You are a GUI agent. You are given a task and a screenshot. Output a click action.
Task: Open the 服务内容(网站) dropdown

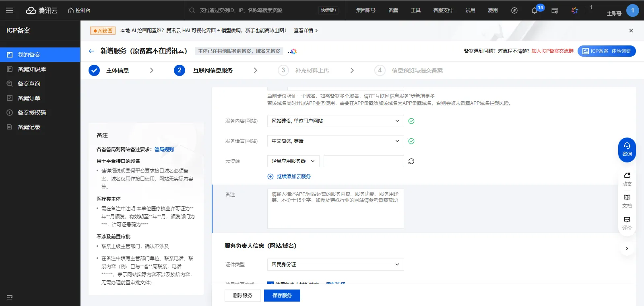tap(335, 121)
